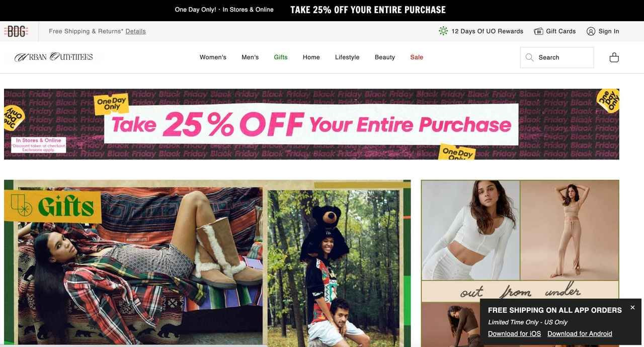This screenshot has width=644, height=347.
Task: Click the UO Rewards sunburst icon
Action: [x=443, y=31]
